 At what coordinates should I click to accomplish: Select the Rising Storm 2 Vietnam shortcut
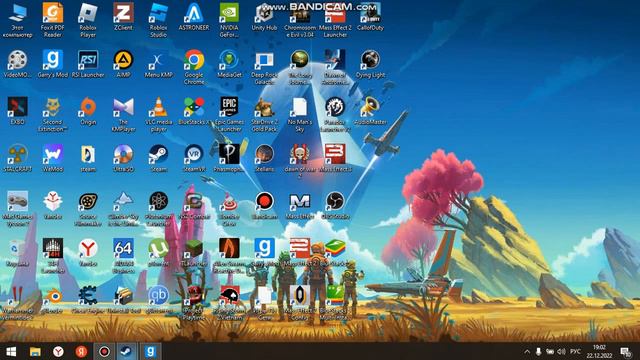click(229, 302)
